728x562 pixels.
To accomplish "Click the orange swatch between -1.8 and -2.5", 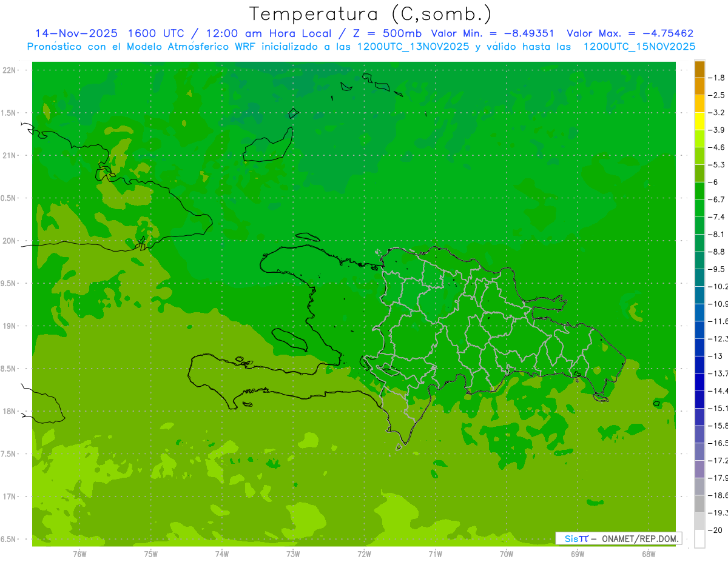I will click(x=699, y=87).
